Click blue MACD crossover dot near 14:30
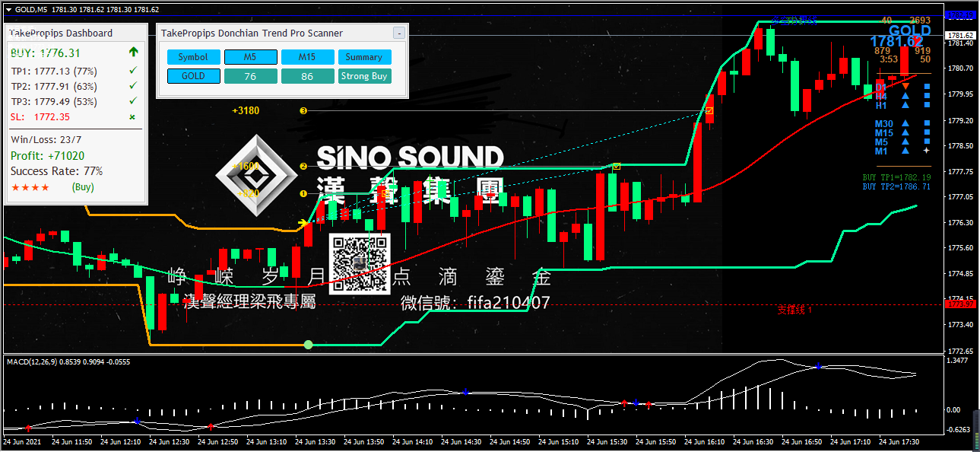The width and height of the screenshot is (980, 452). pyautogui.click(x=465, y=392)
